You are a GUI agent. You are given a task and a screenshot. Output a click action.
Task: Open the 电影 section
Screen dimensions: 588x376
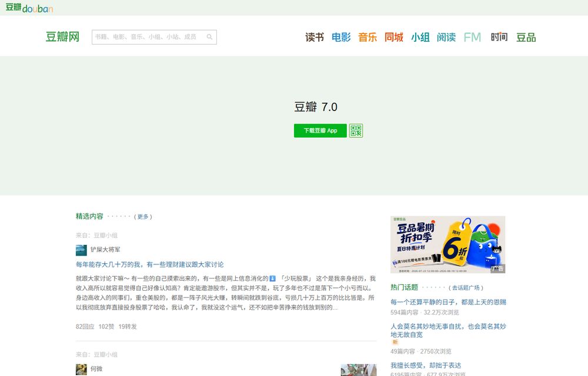click(x=341, y=37)
